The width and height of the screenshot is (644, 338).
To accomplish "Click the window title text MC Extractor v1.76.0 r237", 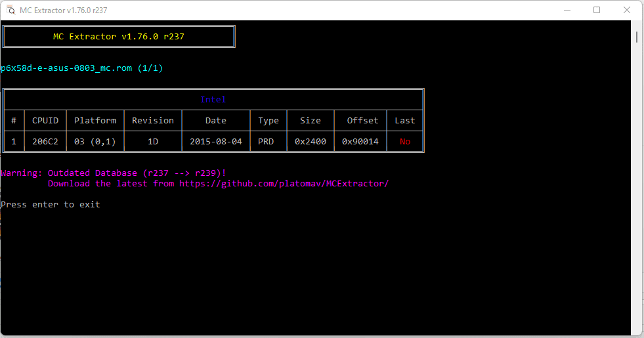I will [64, 11].
